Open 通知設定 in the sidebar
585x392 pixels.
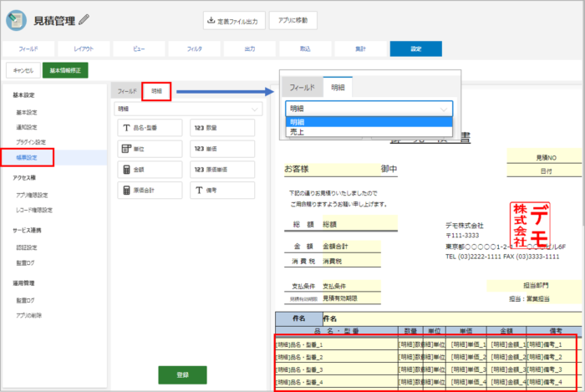27,127
